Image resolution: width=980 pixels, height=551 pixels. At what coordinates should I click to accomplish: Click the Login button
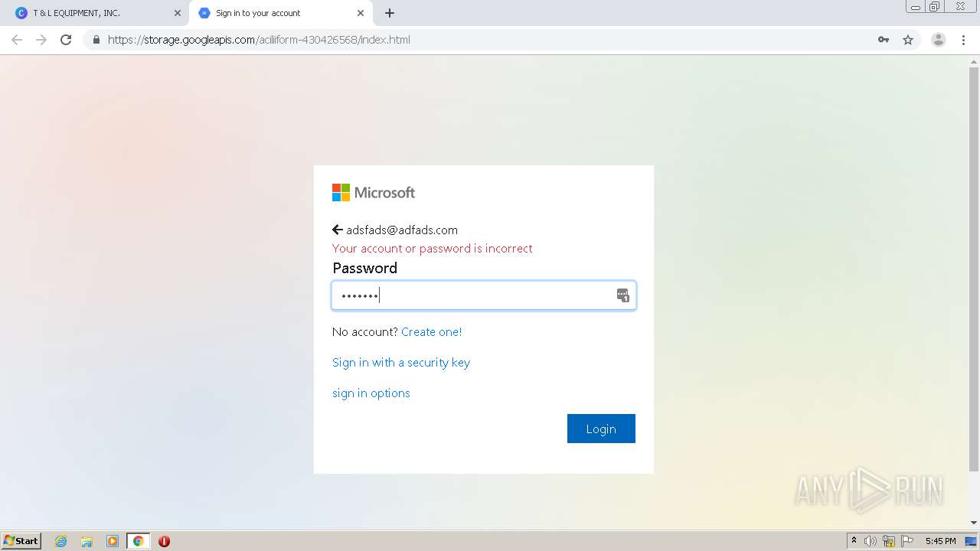[601, 429]
